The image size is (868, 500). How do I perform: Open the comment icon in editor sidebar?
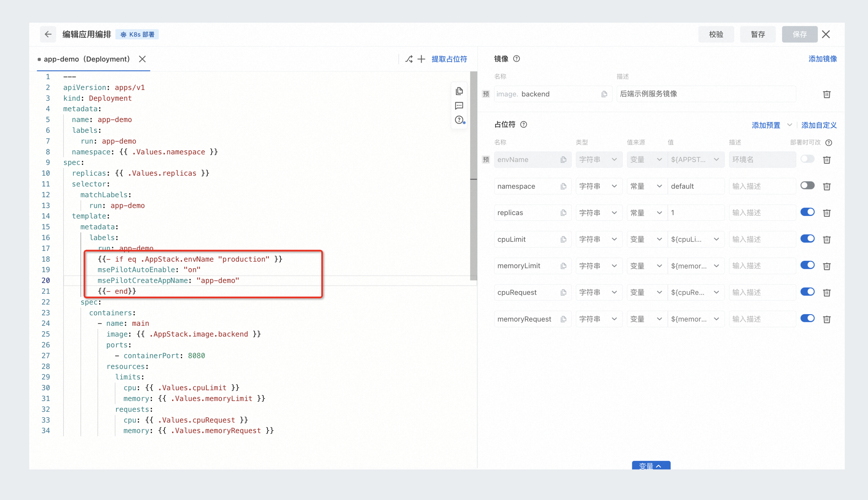(x=459, y=105)
